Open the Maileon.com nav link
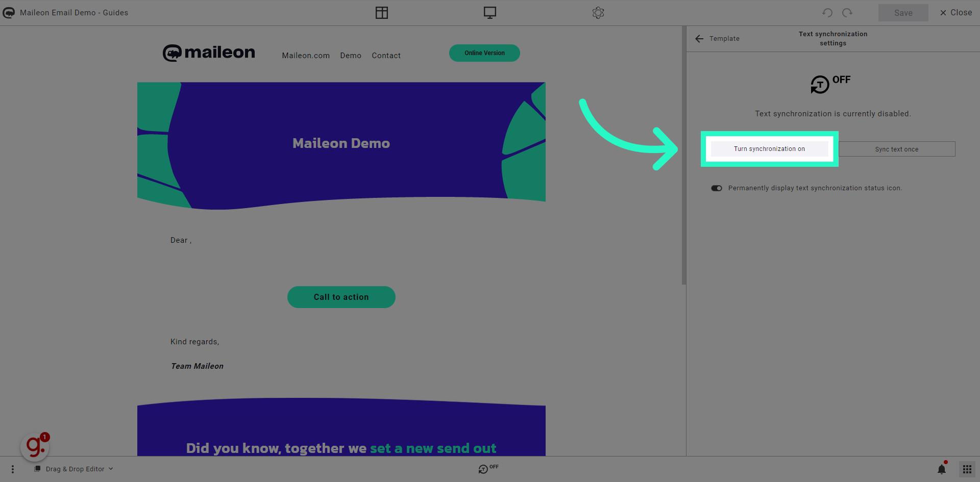Image resolution: width=980 pixels, height=482 pixels. [x=306, y=56]
